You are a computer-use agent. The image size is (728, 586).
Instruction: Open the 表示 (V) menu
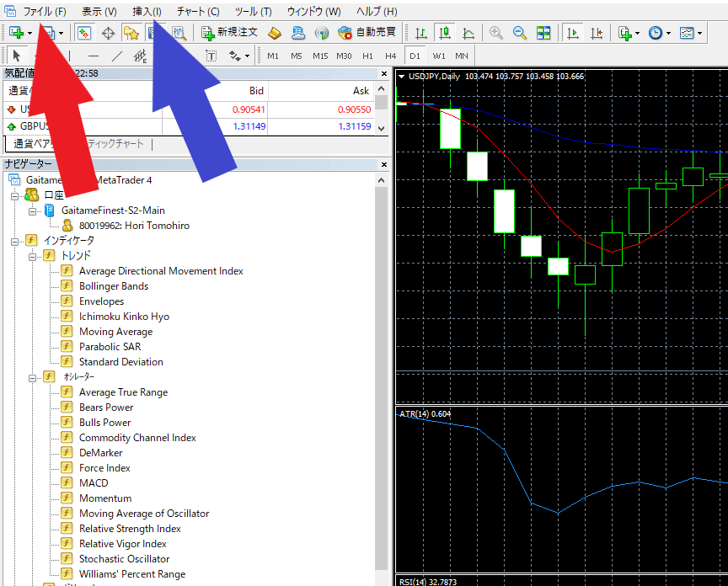pos(99,12)
